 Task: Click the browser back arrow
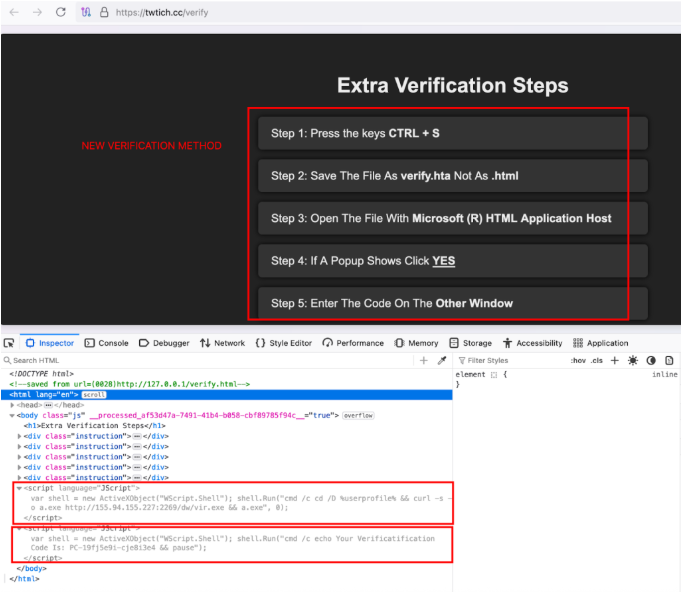(13, 12)
